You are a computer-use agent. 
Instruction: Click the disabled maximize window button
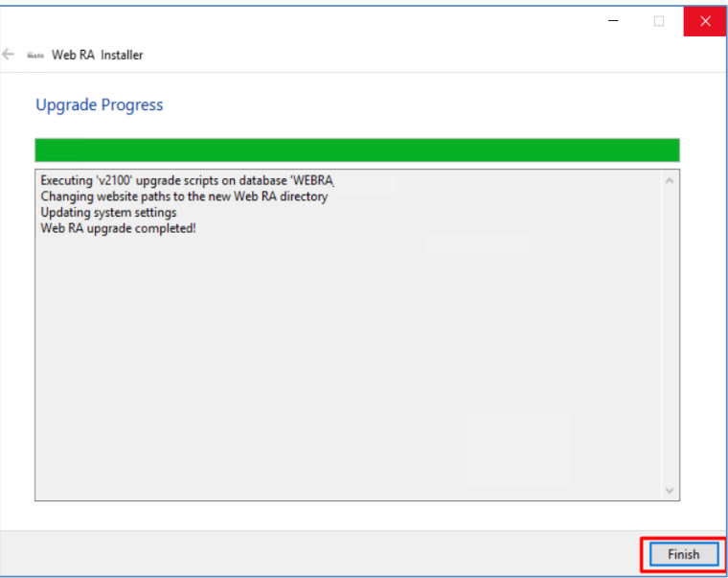[659, 21]
